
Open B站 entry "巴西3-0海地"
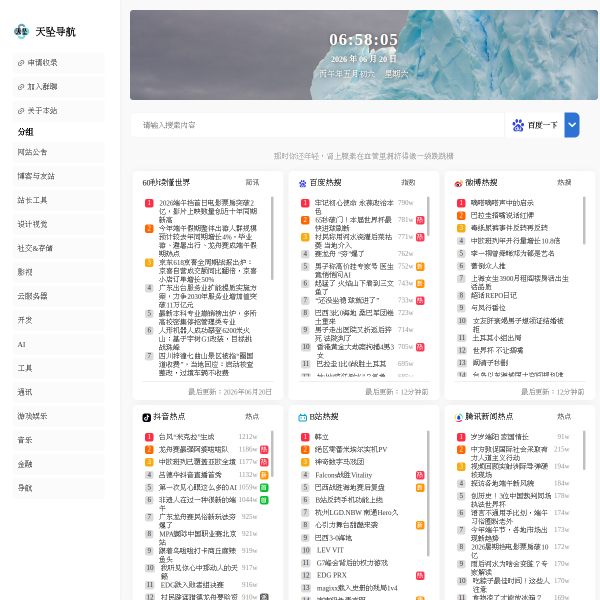(x=333, y=538)
